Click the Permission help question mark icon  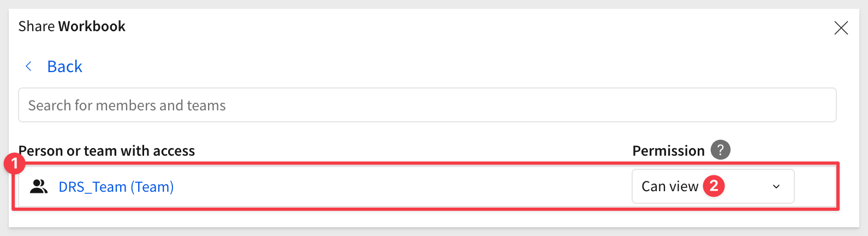(x=720, y=150)
